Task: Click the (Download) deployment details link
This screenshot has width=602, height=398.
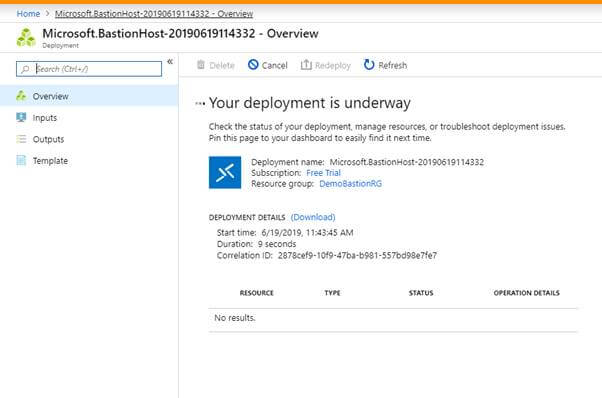Action: point(313,217)
